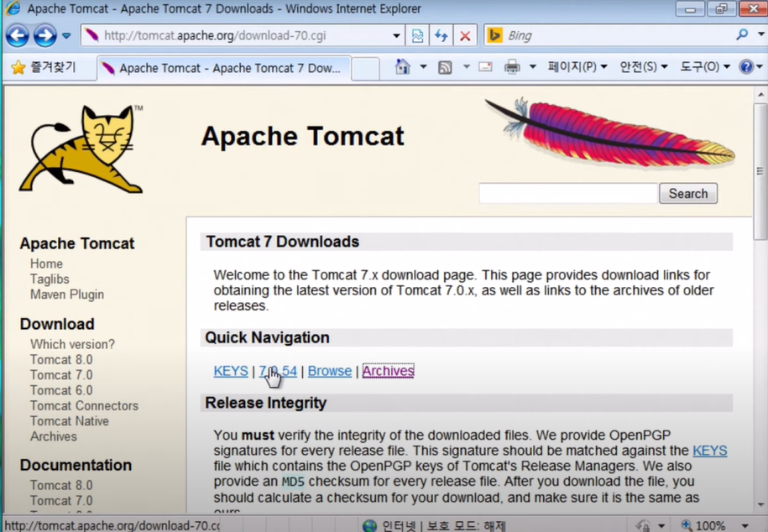Open the Maven Plugin link
Image resolution: width=768 pixels, height=532 pixels.
click(x=67, y=295)
